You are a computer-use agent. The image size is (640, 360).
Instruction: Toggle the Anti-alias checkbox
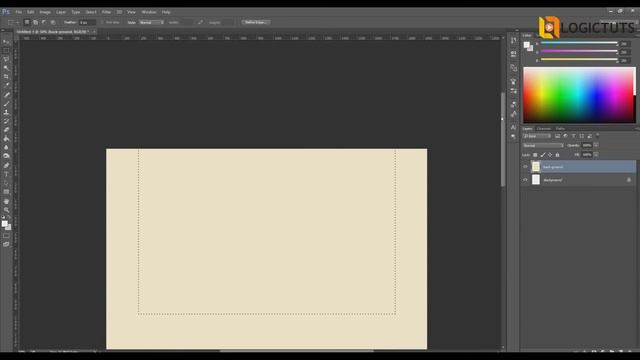point(102,22)
